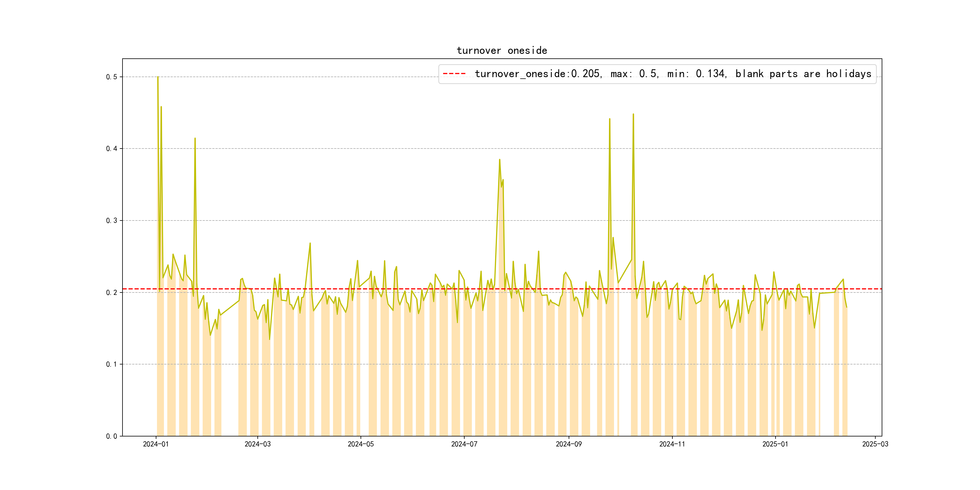Click the legend text 'turnover_oneside:0.205'
Screen dimensions: 980x490
coord(538,74)
